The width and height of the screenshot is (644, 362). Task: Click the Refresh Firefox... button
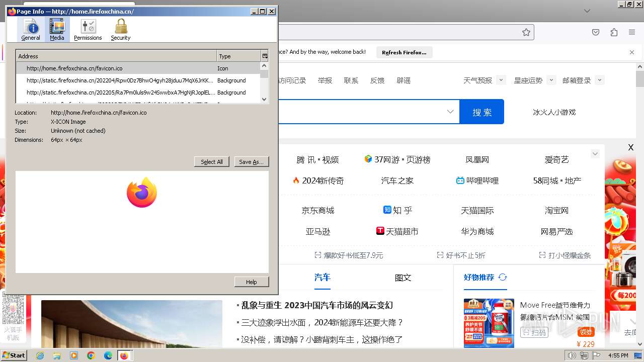(404, 52)
